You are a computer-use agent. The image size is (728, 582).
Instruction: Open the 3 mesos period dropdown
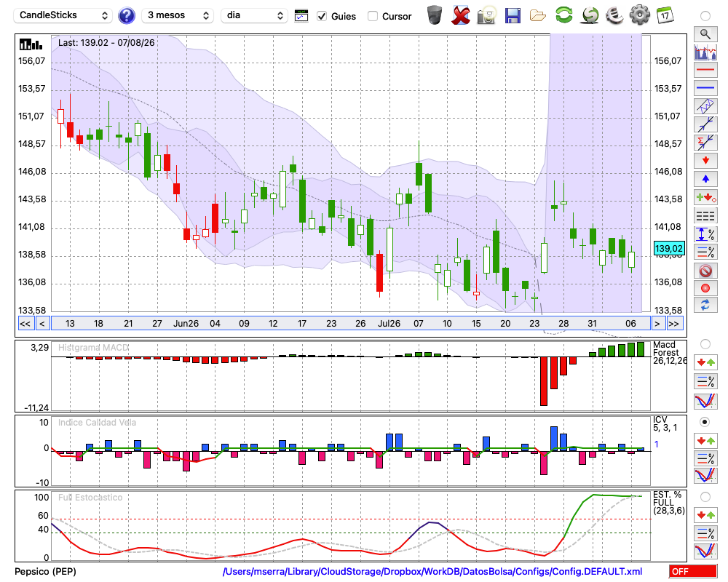tap(178, 15)
